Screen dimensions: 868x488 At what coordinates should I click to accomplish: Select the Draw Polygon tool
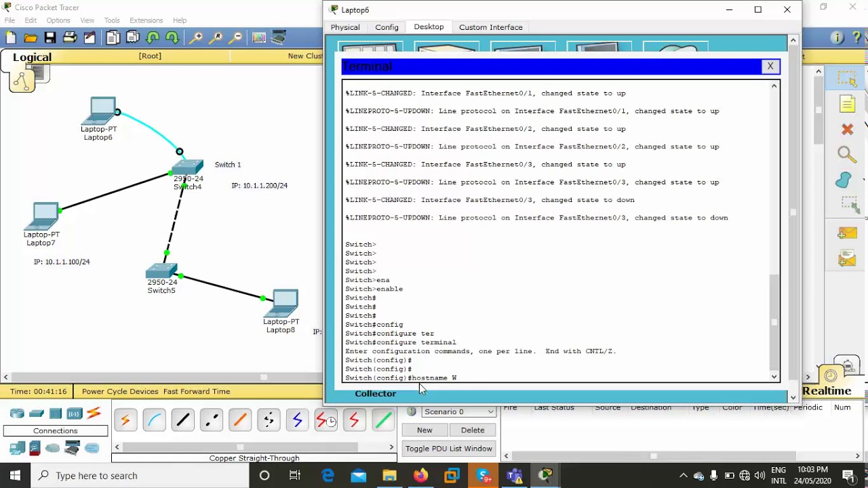(844, 180)
